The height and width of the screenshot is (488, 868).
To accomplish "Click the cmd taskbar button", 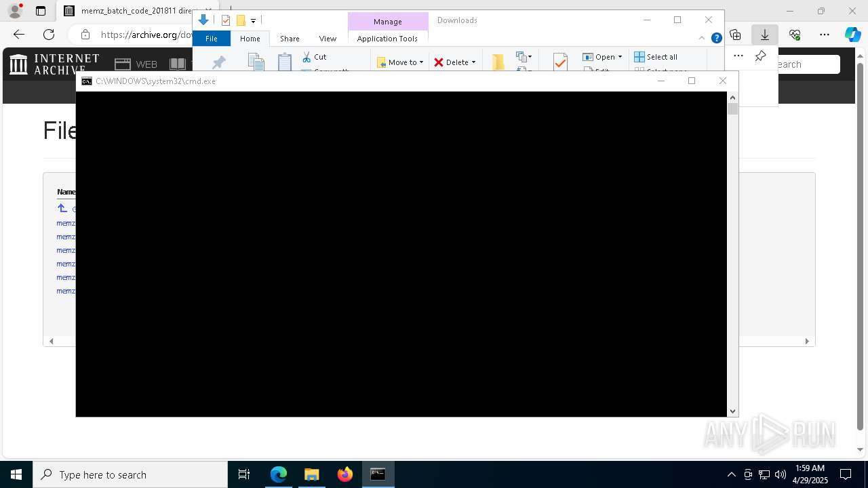I will coord(378,474).
